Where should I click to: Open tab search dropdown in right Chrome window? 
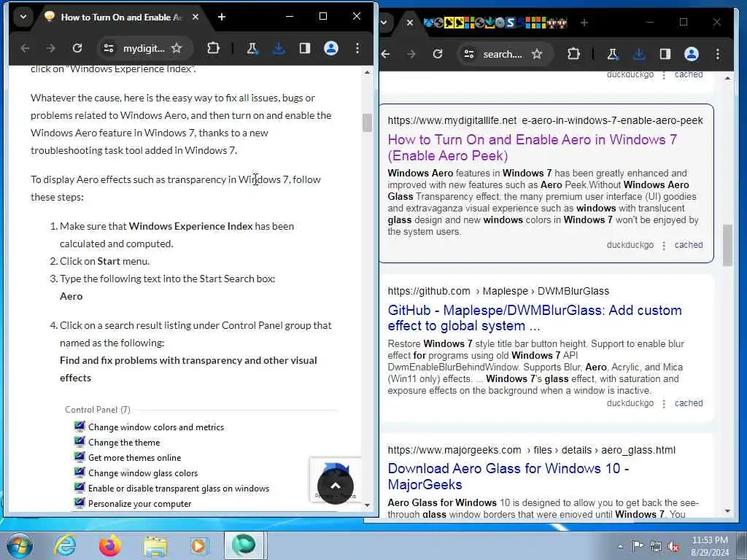384,23
